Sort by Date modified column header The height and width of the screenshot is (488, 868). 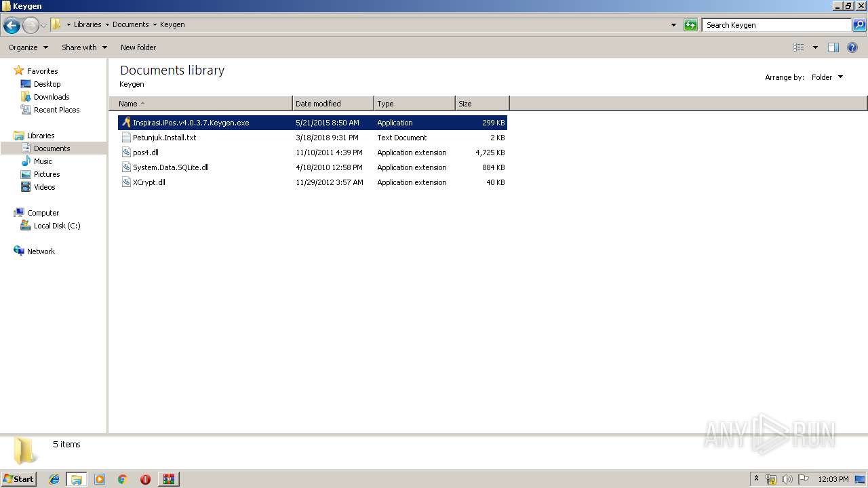pyautogui.click(x=333, y=104)
